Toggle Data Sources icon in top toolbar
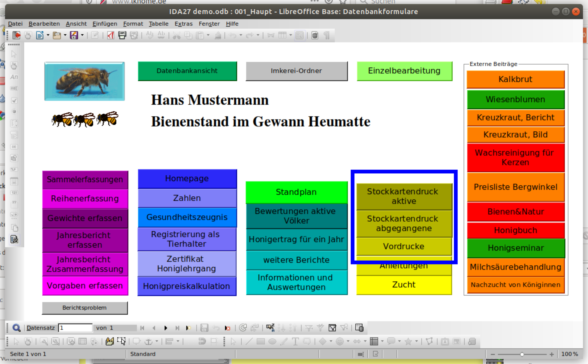This screenshot has height=364, width=588. tap(315, 35)
